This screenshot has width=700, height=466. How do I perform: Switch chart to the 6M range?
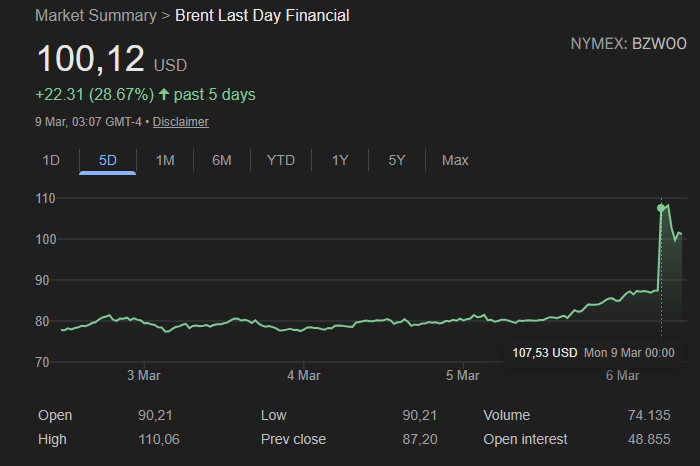(222, 160)
